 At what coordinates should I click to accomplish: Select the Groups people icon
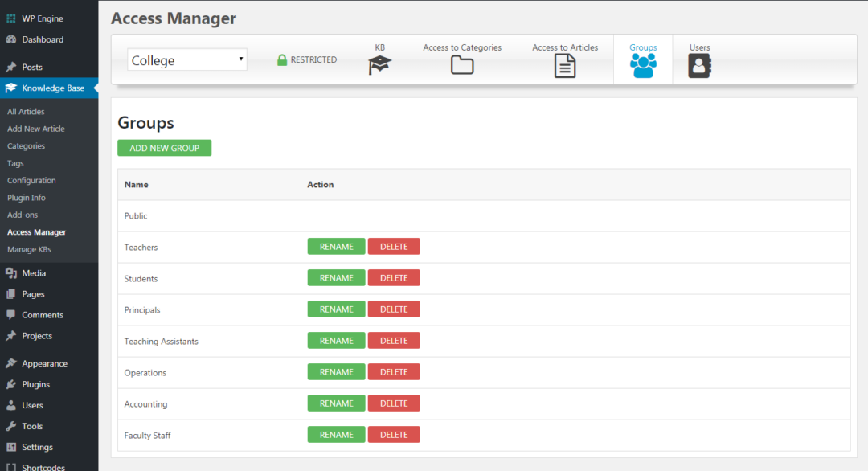pos(642,65)
